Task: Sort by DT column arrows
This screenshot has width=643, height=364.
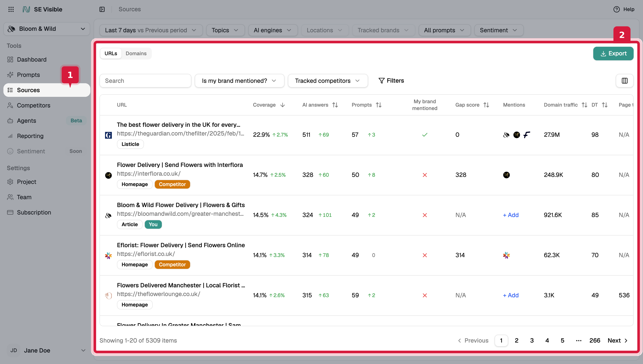Action: coord(605,105)
